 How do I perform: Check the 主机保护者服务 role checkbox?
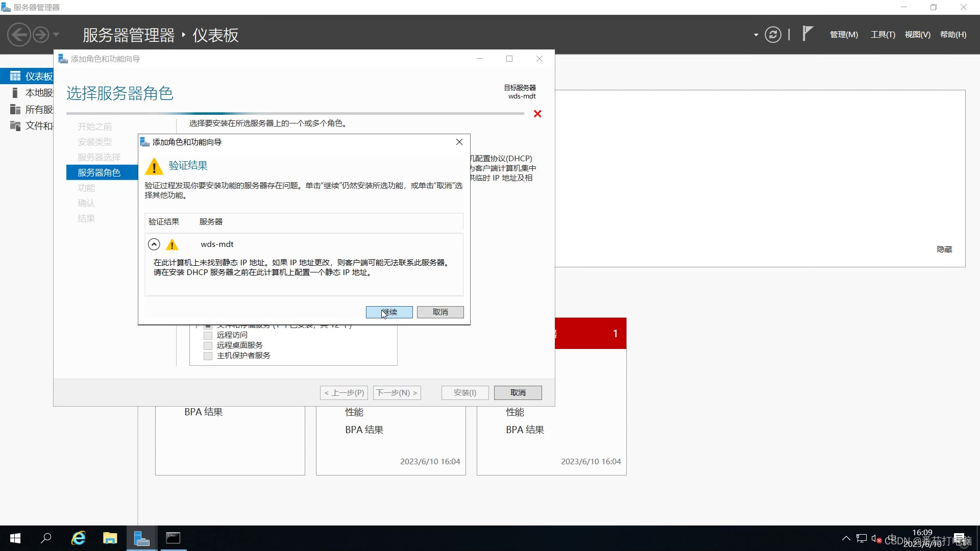tap(208, 356)
